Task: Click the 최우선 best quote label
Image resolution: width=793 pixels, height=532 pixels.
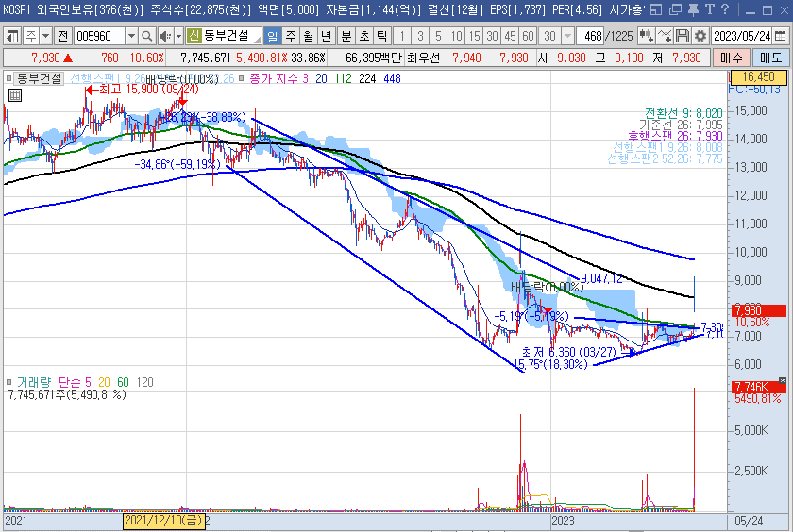Action: point(423,58)
